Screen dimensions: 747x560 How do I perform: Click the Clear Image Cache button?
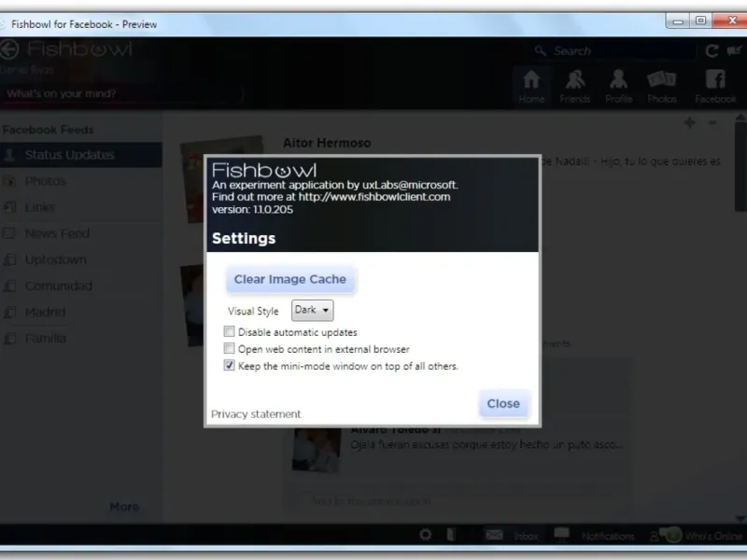click(x=290, y=279)
